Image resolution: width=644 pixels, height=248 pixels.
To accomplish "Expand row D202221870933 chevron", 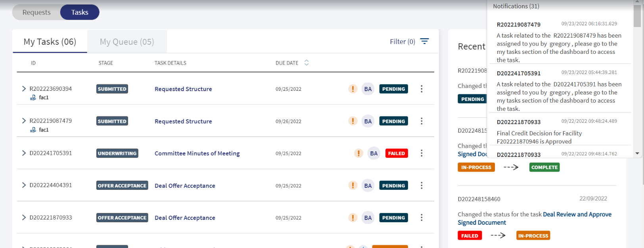I will pyautogui.click(x=24, y=217).
